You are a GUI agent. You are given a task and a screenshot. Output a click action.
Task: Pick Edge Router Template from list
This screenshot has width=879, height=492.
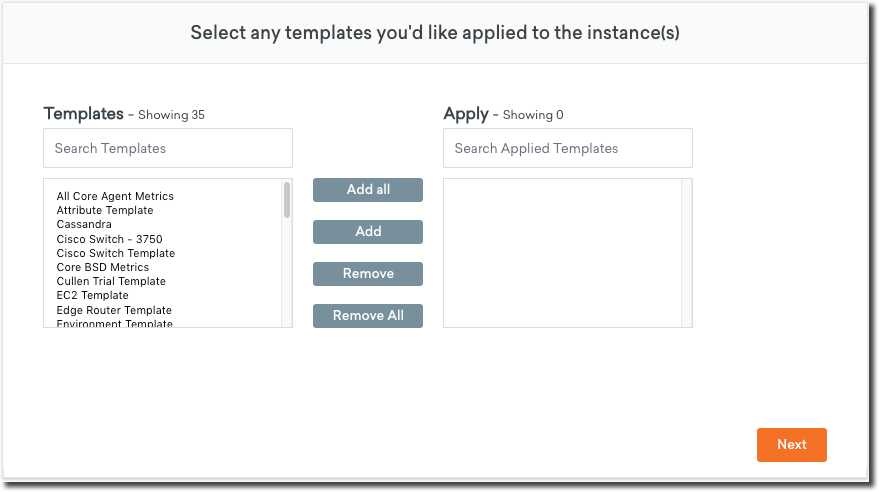tap(114, 311)
